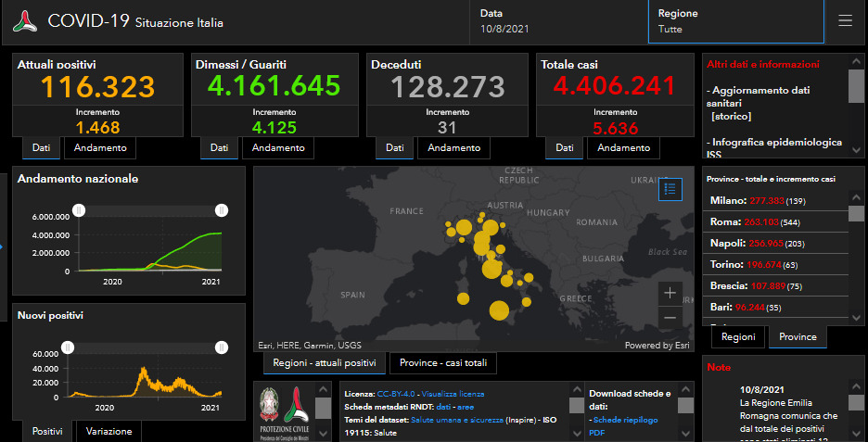The image size is (868, 442).
Task: Show the Variazione chart tab
Action: coord(108,431)
